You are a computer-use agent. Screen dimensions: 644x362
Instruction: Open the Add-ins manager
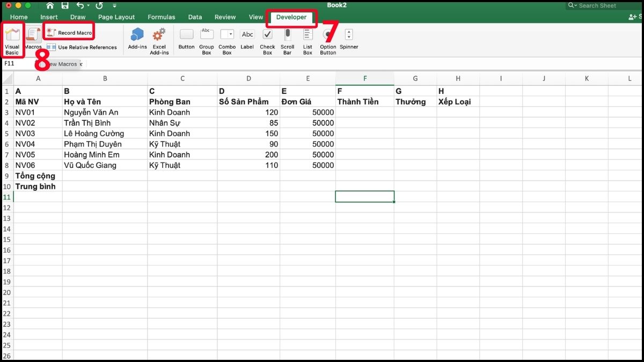coord(137,39)
